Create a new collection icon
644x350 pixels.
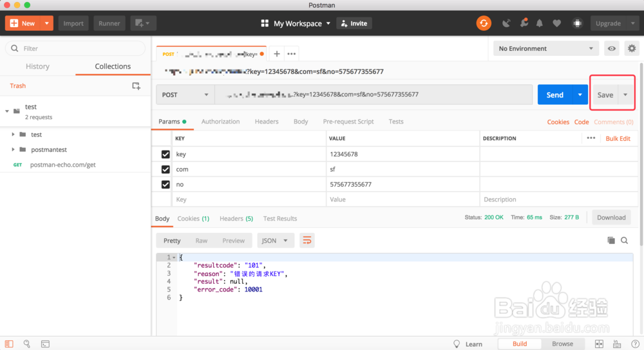tap(136, 86)
